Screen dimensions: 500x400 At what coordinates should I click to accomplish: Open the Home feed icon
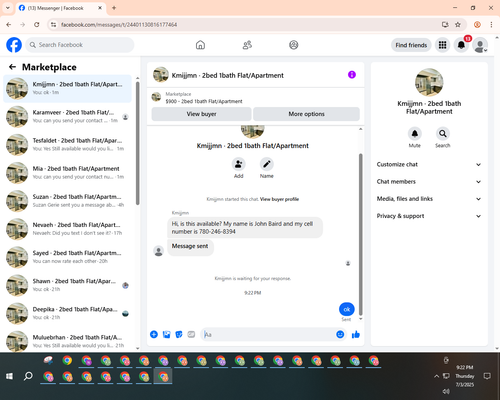tap(200, 45)
